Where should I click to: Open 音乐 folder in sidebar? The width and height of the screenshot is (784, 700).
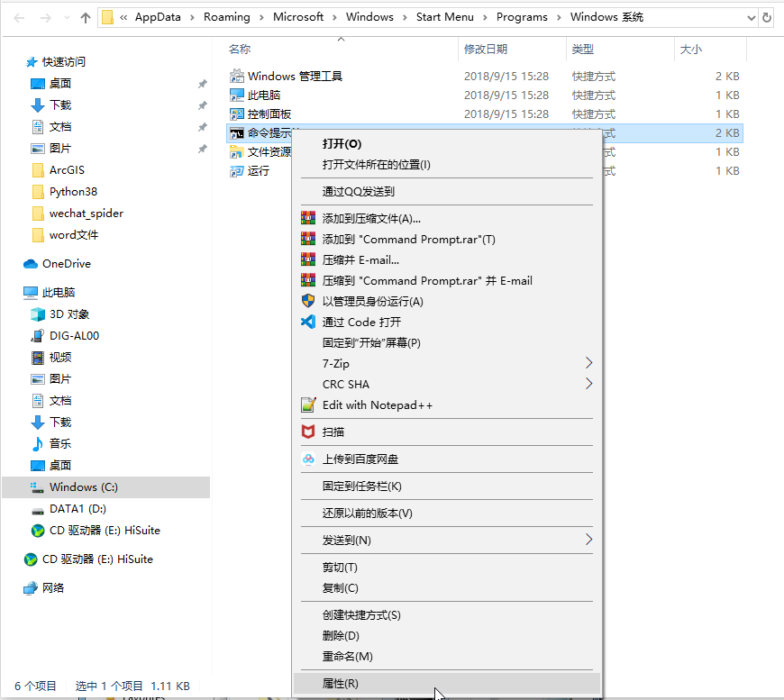[x=60, y=444]
